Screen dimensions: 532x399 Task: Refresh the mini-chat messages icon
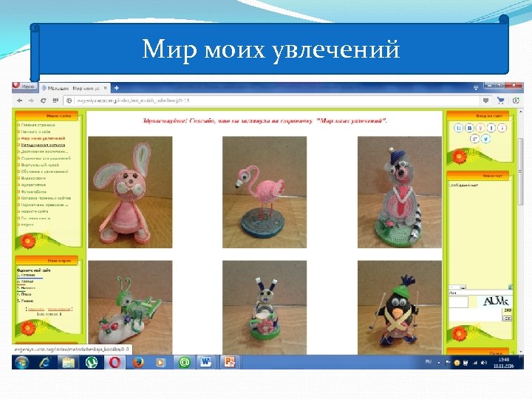point(510,287)
